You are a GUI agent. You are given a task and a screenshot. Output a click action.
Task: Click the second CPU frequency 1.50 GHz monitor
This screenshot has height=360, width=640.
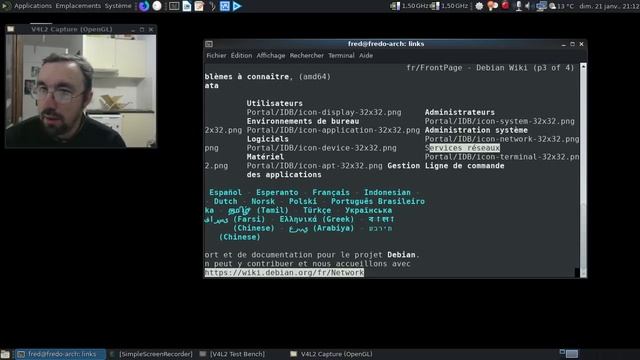pyautogui.click(x=449, y=6)
